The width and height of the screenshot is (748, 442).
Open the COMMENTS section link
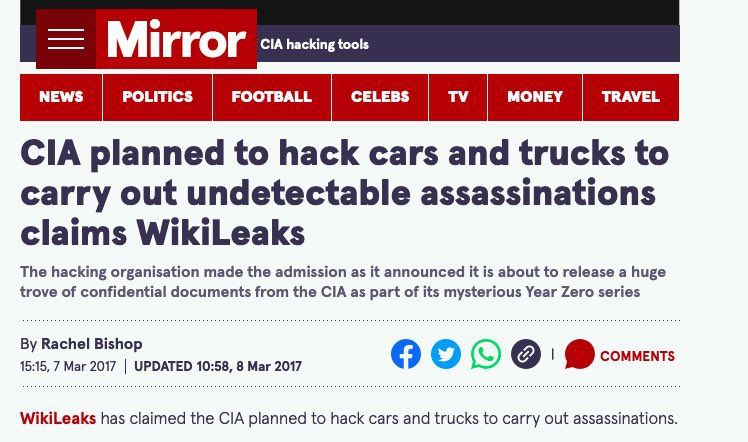point(637,356)
